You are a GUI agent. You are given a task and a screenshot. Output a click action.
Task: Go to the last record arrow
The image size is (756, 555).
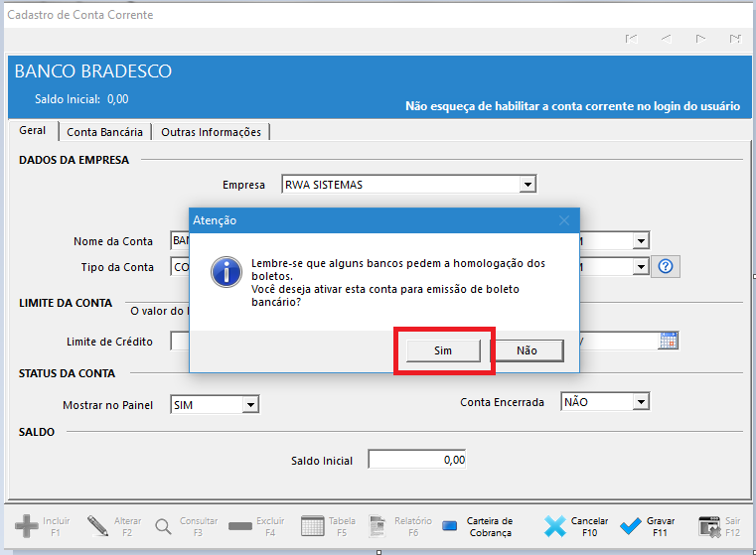735,39
